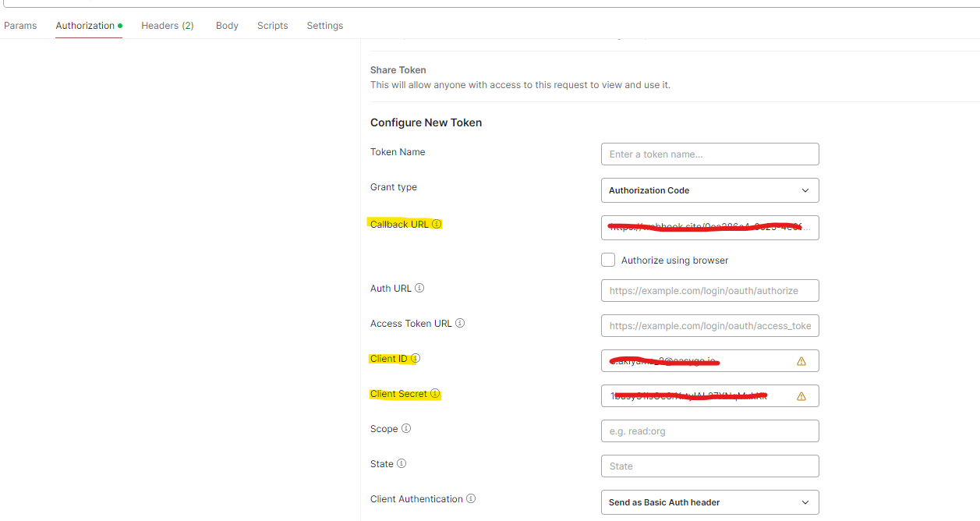980x521 pixels.
Task: Click the warning icon in Client ID field
Action: (801, 360)
